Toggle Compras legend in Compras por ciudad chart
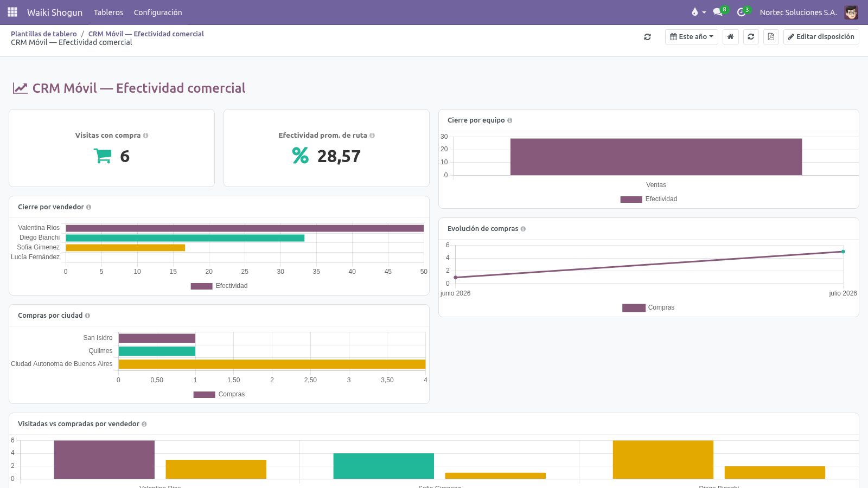The image size is (868, 488). (x=219, y=394)
